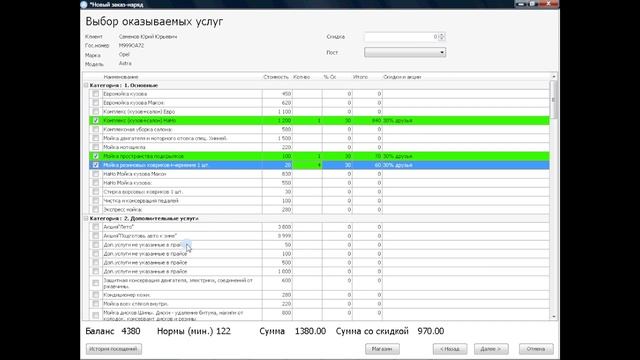640x360 pixels.
Task: Check the Комплексная уборка салона checkbox
Action: [x=96, y=129]
